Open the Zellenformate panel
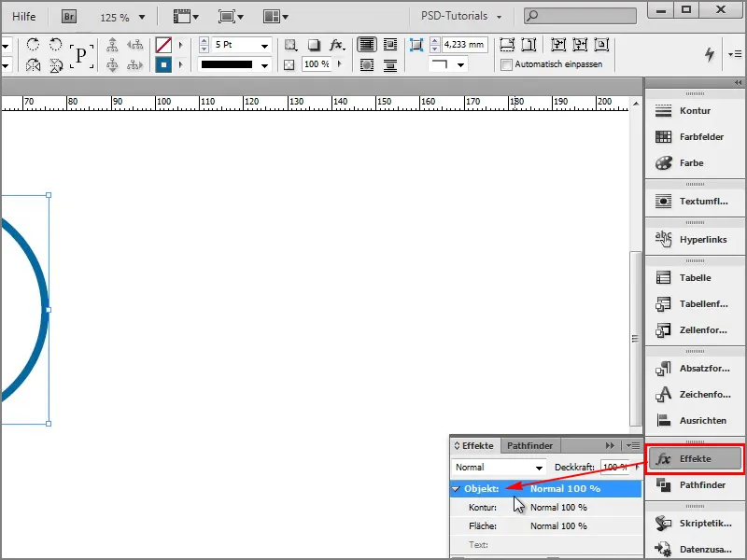 coord(695,330)
